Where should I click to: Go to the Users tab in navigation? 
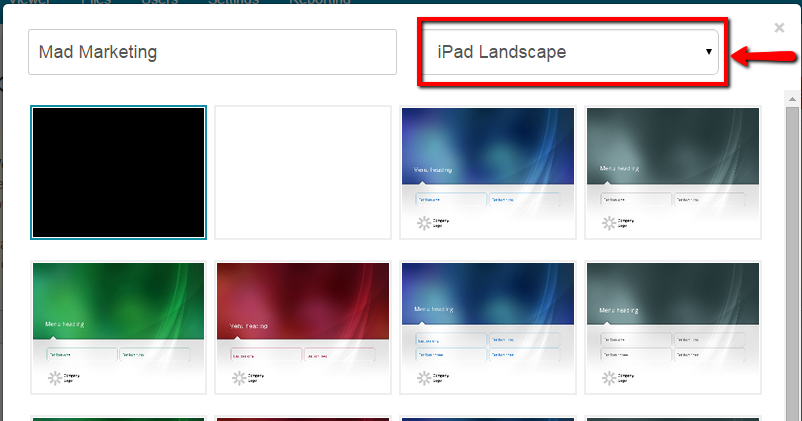[162, 3]
